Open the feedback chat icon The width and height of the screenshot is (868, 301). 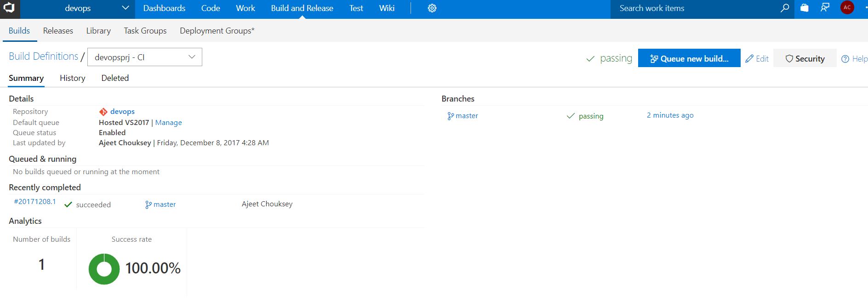(x=825, y=8)
